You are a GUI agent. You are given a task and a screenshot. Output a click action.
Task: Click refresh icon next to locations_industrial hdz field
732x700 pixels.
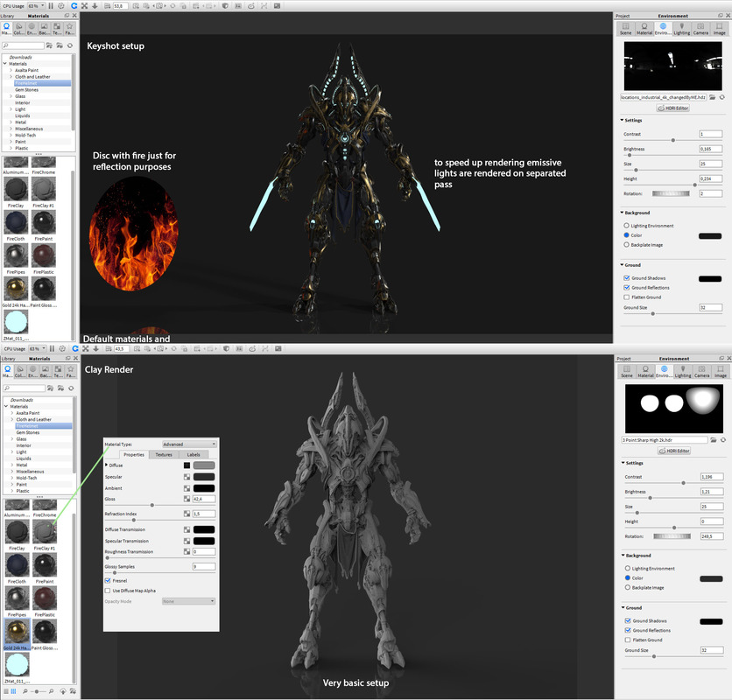721,97
